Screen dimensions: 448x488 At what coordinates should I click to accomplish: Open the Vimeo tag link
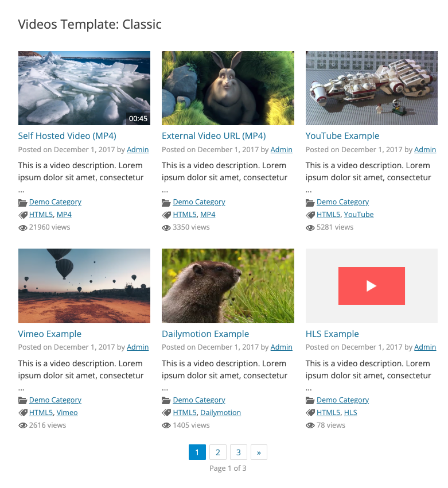coord(67,412)
